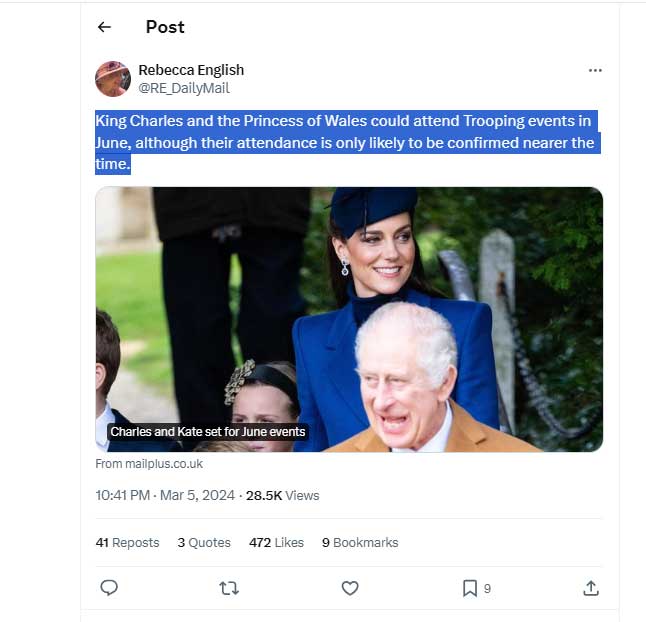Click the repost arrows icon
Viewport: 646px width, 622px height.
point(229,588)
